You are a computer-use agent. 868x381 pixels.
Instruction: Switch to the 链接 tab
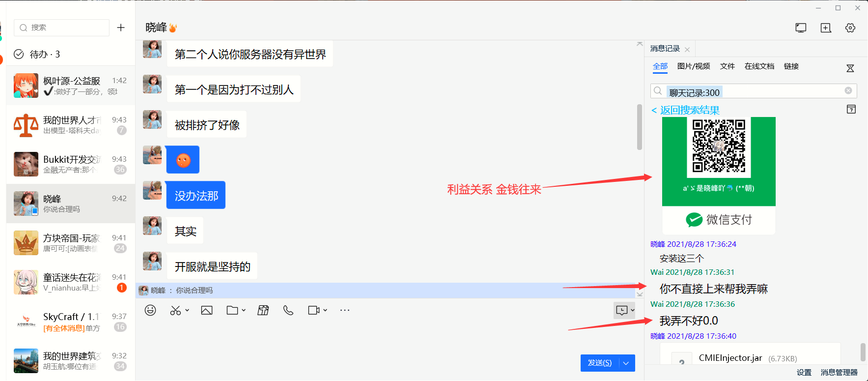[x=791, y=66]
